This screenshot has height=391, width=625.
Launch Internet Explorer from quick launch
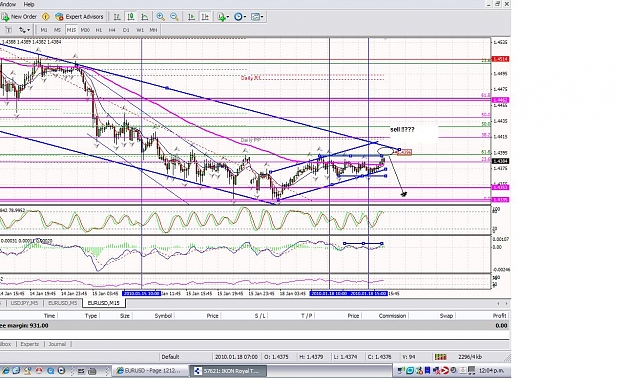coord(5,371)
